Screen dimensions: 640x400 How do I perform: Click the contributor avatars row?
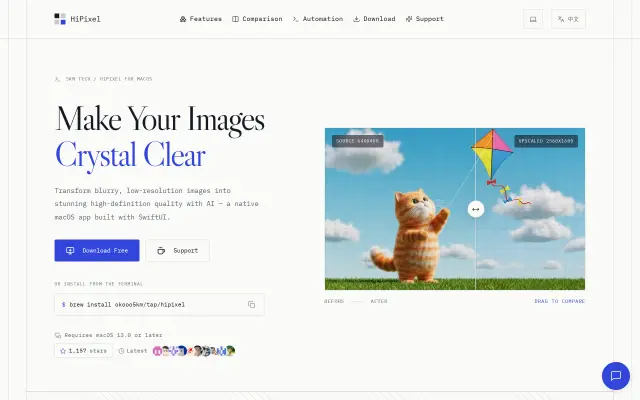click(x=194, y=351)
